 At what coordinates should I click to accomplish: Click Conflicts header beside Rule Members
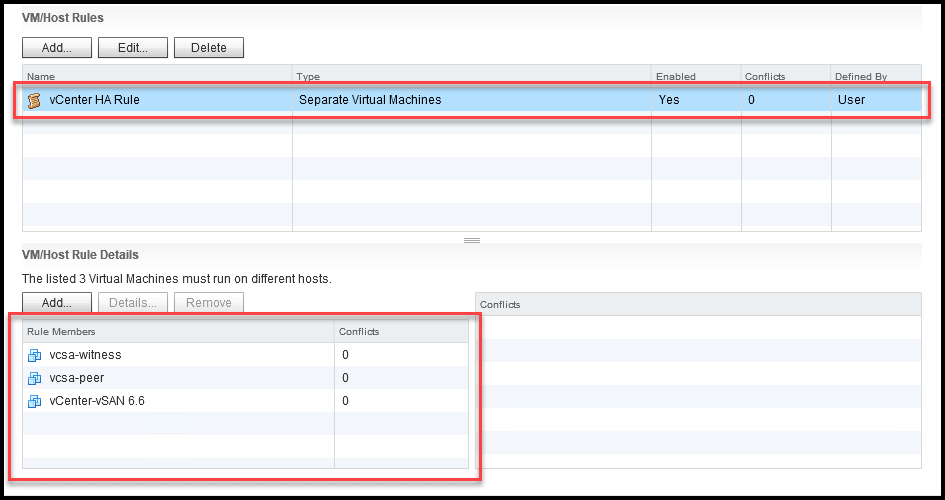(401, 331)
